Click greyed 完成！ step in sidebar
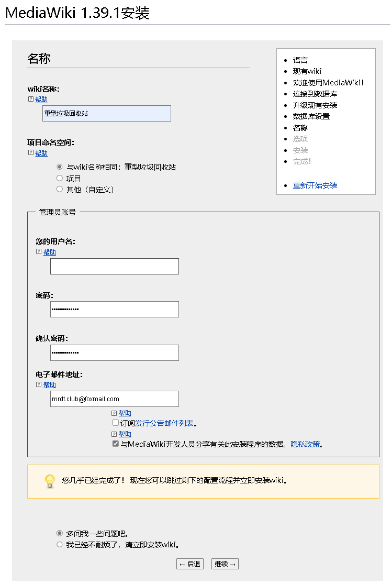 click(301, 161)
